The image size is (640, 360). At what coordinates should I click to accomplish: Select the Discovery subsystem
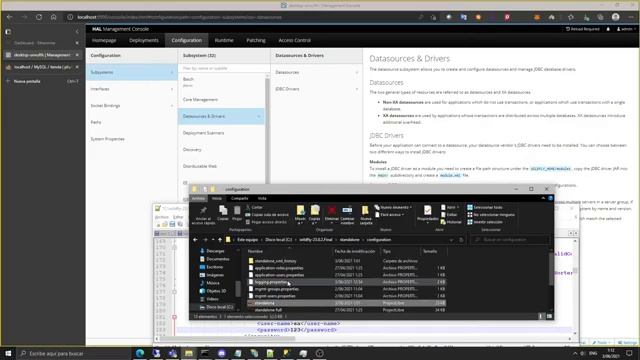[221, 149]
